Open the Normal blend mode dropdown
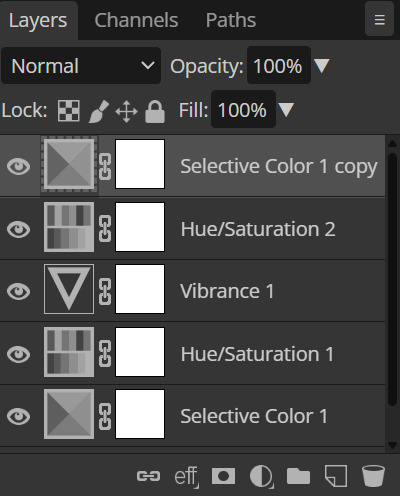The width and height of the screenshot is (400, 496). tap(81, 66)
